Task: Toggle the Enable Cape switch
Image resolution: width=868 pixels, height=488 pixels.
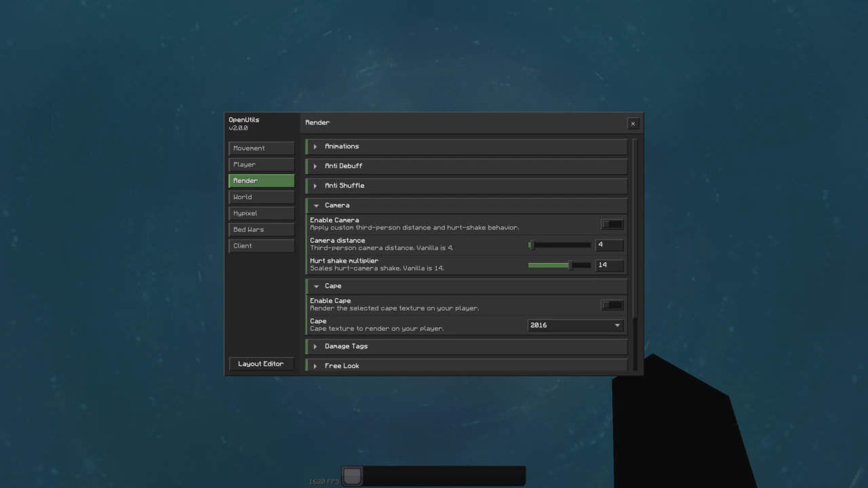Action: (x=612, y=305)
